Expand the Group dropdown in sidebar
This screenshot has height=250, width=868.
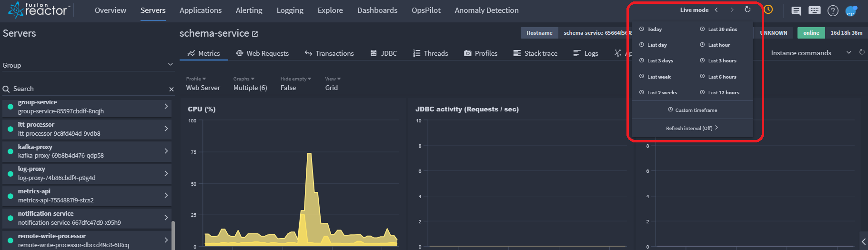tap(88, 65)
